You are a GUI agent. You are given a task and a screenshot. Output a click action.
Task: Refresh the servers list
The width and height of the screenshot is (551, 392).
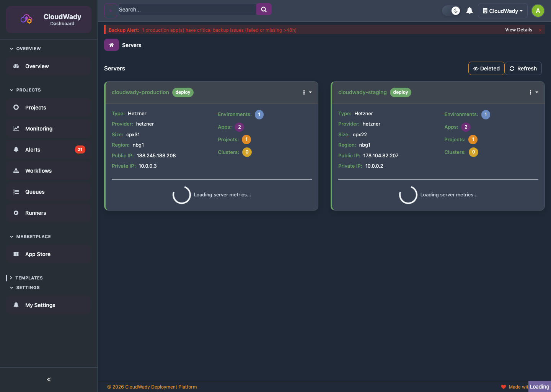point(523,69)
